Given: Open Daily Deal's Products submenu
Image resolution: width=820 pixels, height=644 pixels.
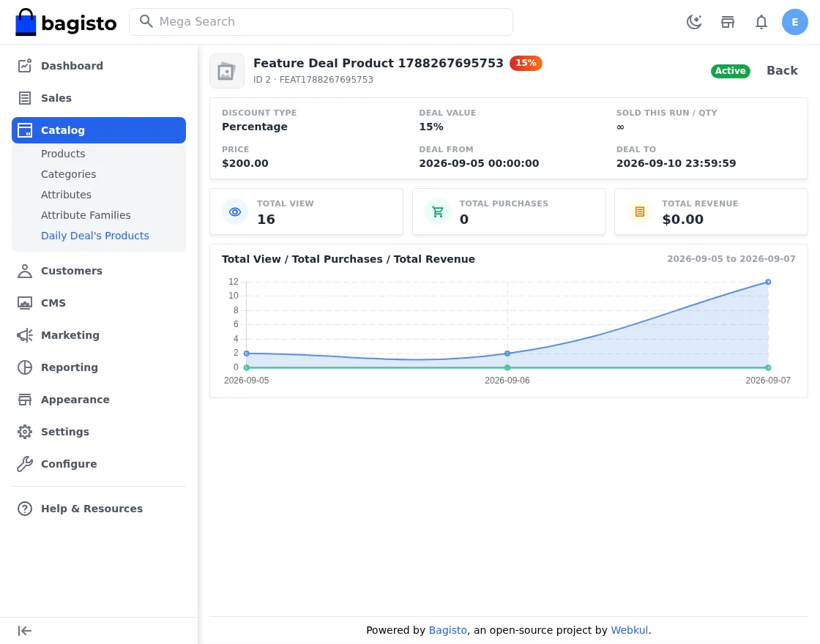Looking at the screenshot, I should 94,236.
